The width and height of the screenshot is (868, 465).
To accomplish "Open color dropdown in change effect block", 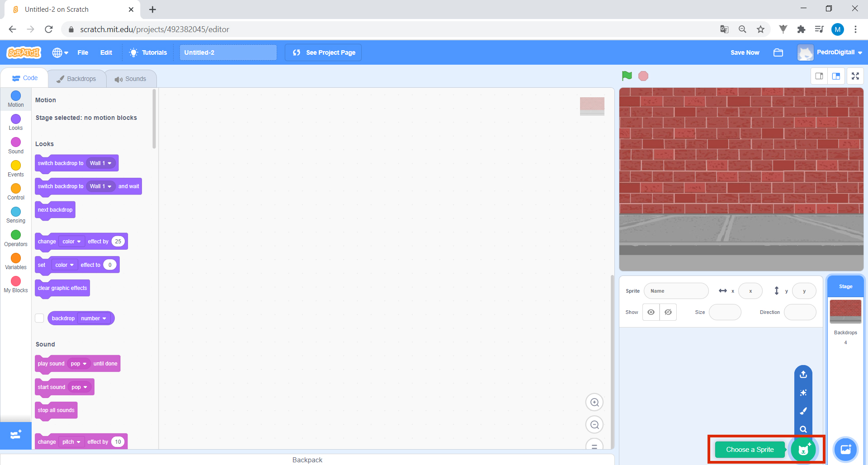I will pyautogui.click(x=71, y=242).
